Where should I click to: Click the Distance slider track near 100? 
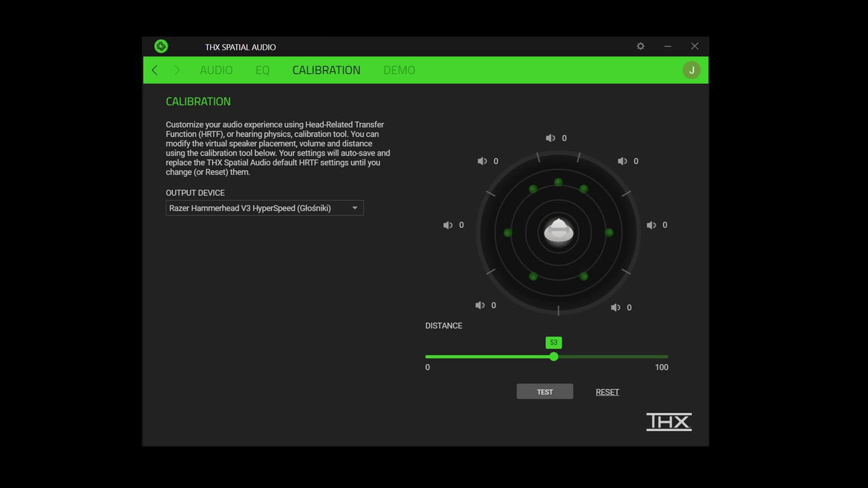[665, 356]
